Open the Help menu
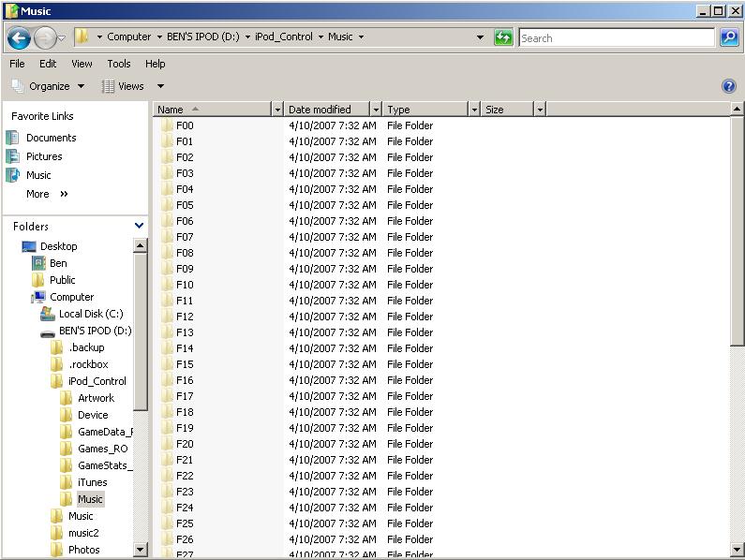The width and height of the screenshot is (745, 560). pos(156,64)
